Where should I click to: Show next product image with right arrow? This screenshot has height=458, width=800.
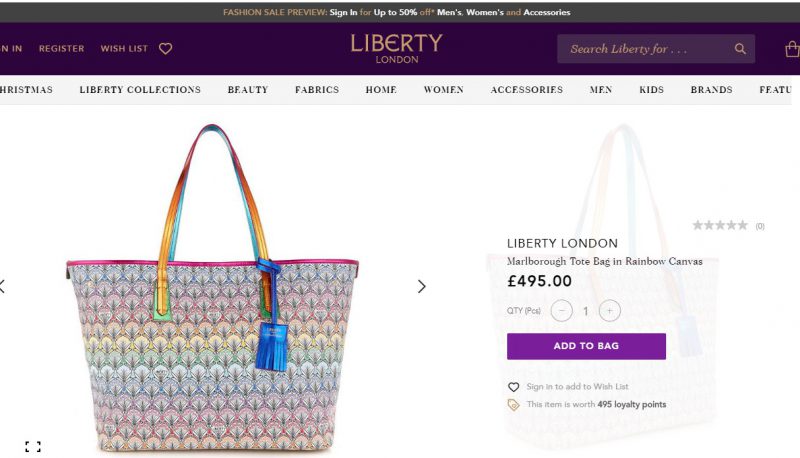421,286
